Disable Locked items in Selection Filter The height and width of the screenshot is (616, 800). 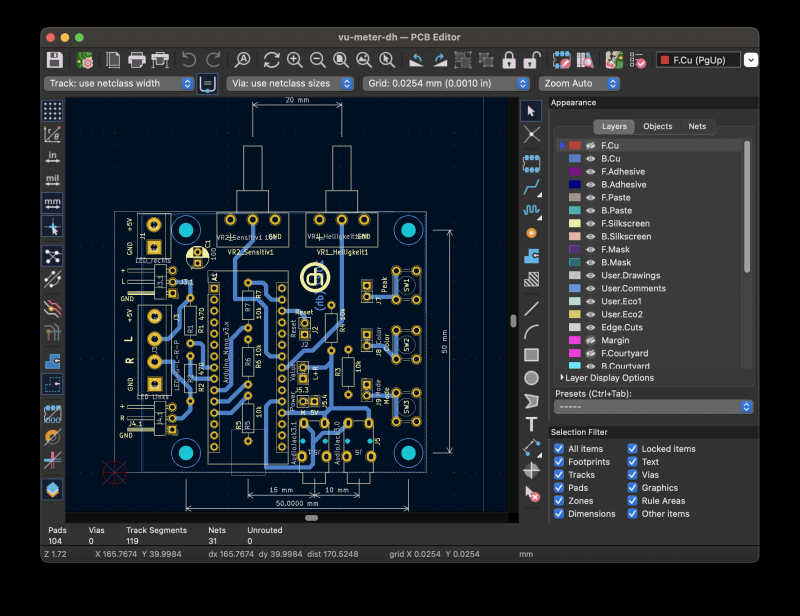633,449
